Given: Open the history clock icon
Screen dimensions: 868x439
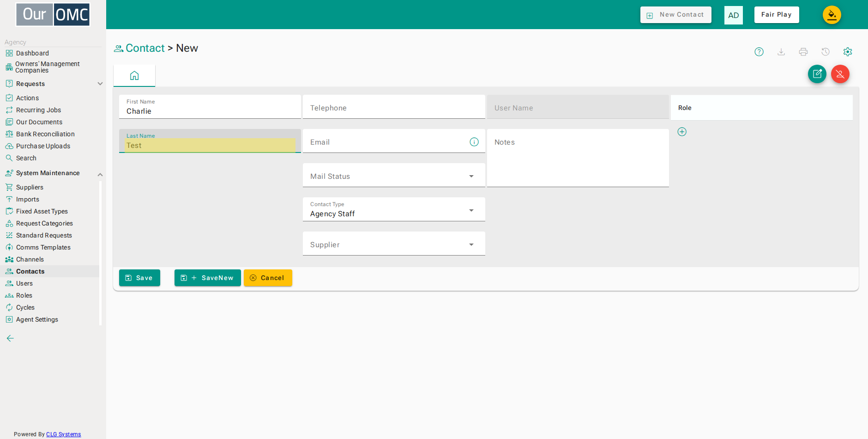Looking at the screenshot, I should (x=826, y=52).
